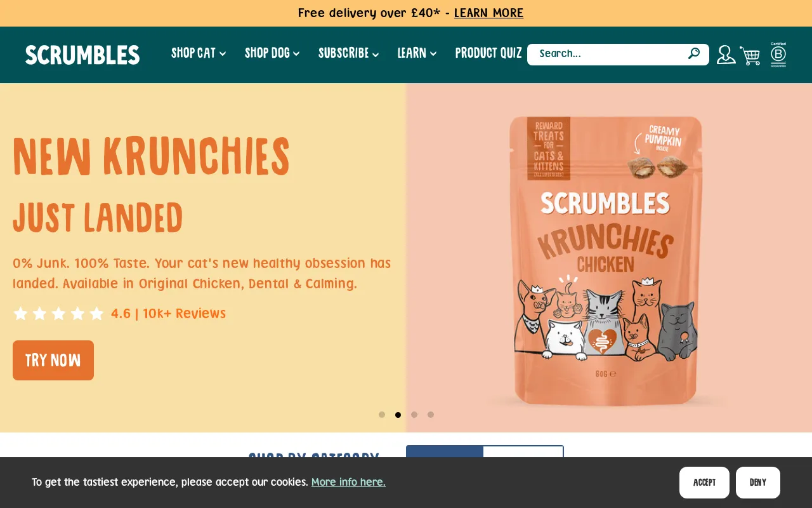Select the first carousel dot
The width and height of the screenshot is (812, 508).
[x=382, y=415]
